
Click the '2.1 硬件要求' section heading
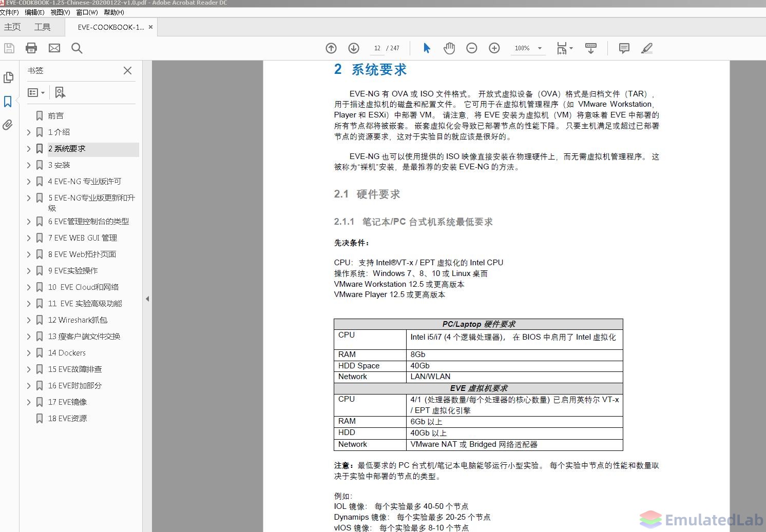tap(367, 194)
